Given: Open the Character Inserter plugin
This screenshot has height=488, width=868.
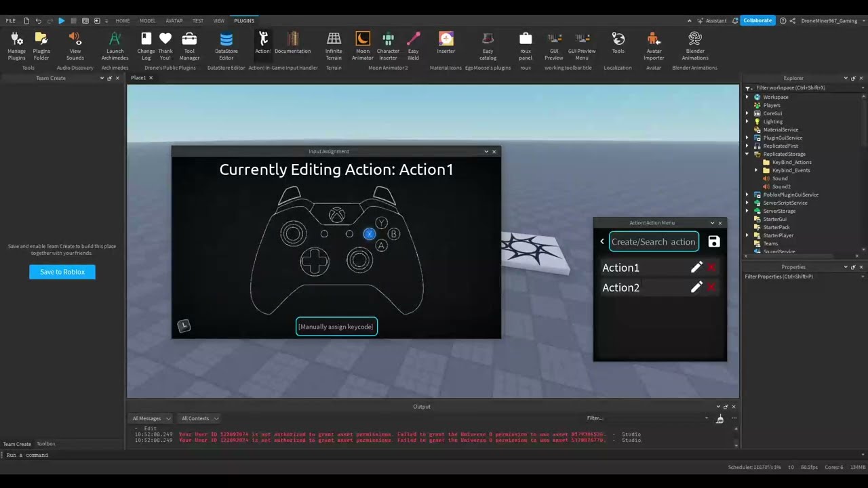Looking at the screenshot, I should point(388,45).
